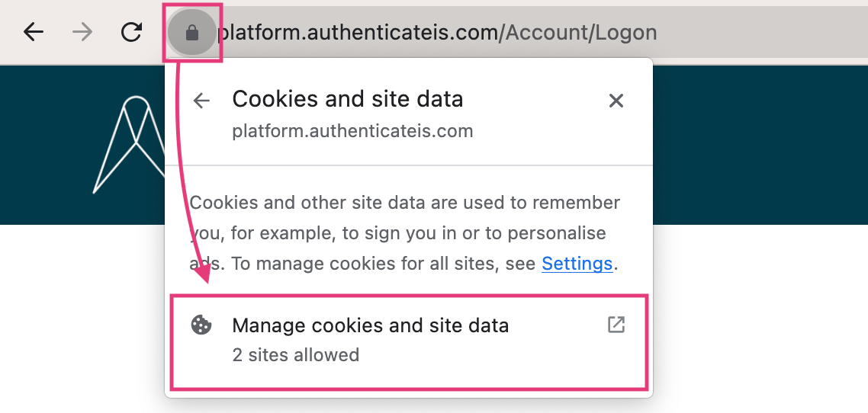
Task: Click the platform.authenticateis.com domain in address bar
Action: pos(358,33)
